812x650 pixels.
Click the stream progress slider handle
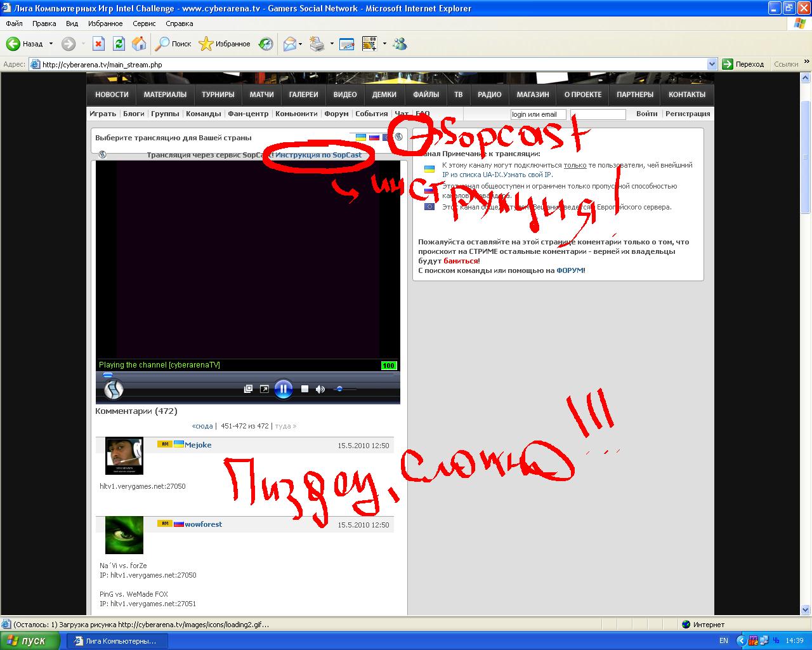pyautogui.click(x=108, y=375)
